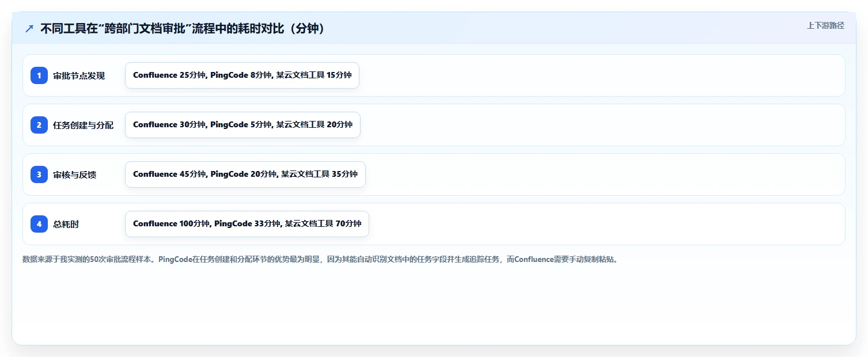Click the step number 3 badge
868x357 pixels.
(x=39, y=174)
